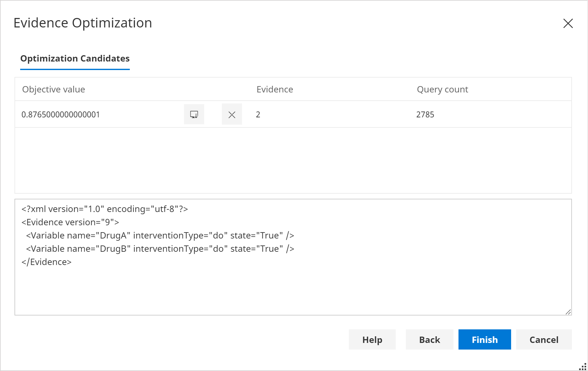Open Help for evidence optimization
588x371 pixels.
(372, 339)
